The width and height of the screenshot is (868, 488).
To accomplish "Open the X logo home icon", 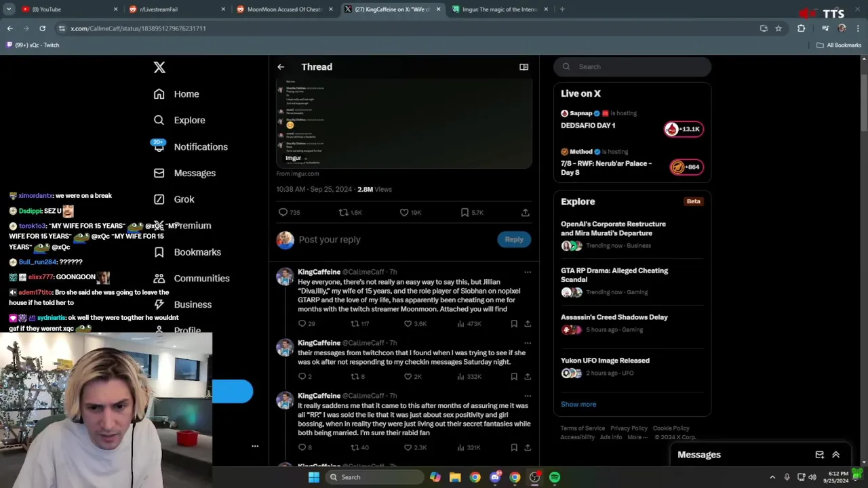I will pos(159,67).
